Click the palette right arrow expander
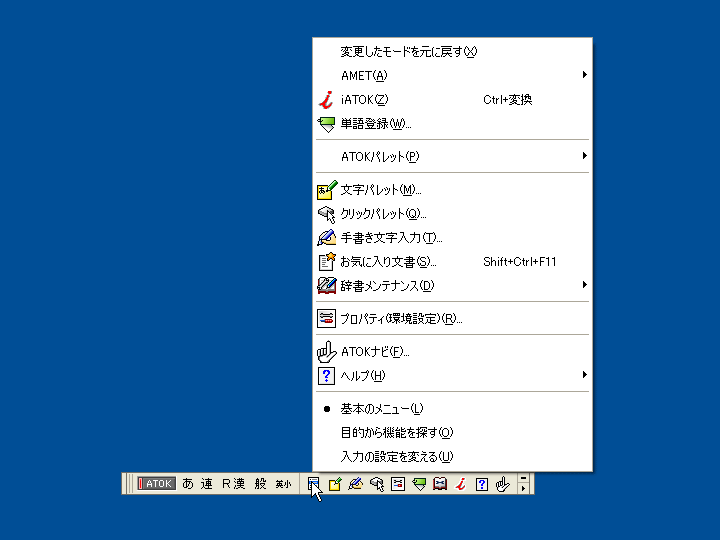 tap(523, 489)
